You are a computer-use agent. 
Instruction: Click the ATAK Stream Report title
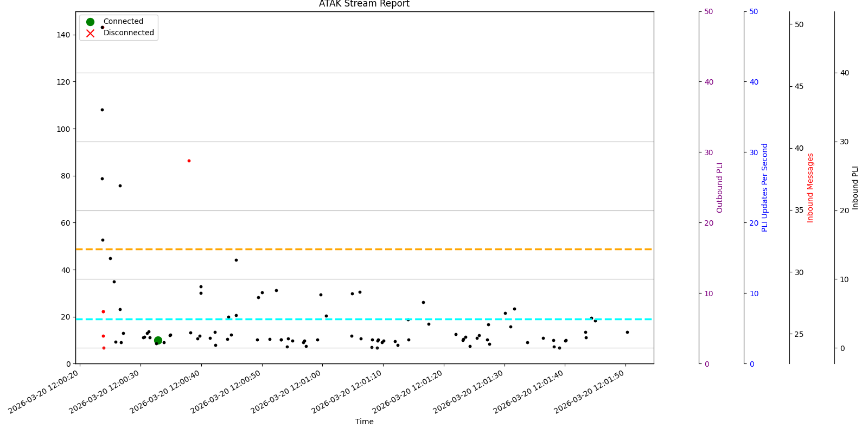pyautogui.click(x=364, y=4)
